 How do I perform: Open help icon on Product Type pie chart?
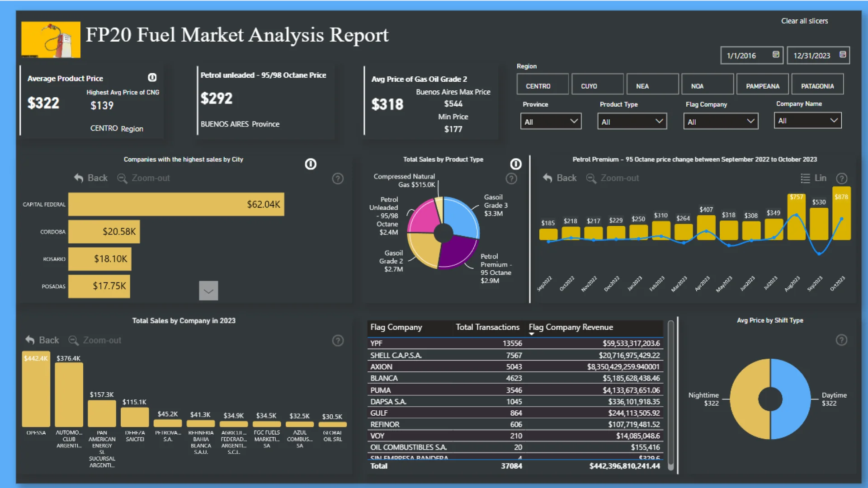tap(511, 178)
